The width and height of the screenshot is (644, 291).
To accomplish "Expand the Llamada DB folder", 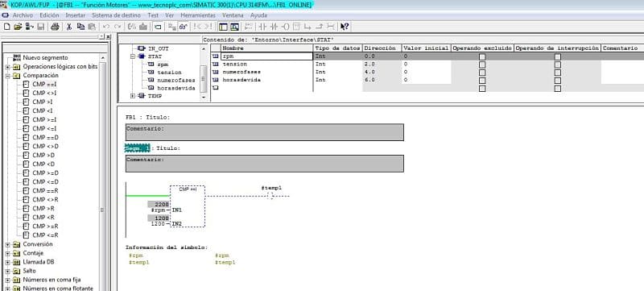I will 7,262.
